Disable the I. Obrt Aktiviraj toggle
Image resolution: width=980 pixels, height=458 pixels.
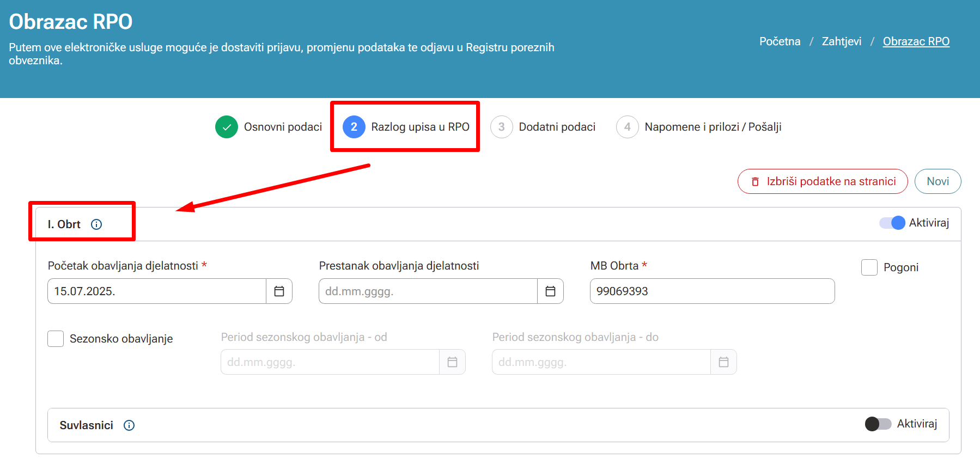point(892,223)
